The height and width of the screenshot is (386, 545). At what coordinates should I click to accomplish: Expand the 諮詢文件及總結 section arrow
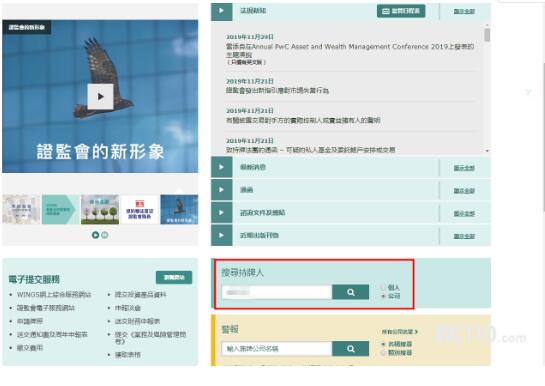point(221,213)
